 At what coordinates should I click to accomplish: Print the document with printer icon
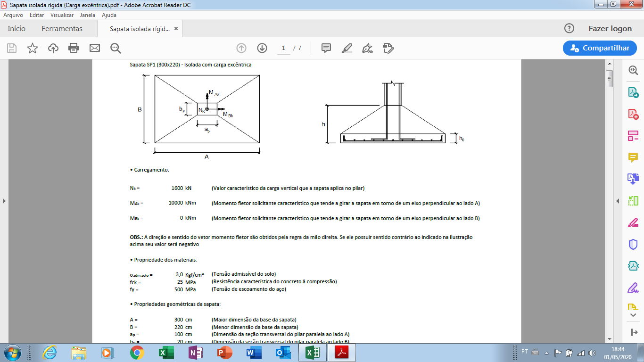pos(74,48)
